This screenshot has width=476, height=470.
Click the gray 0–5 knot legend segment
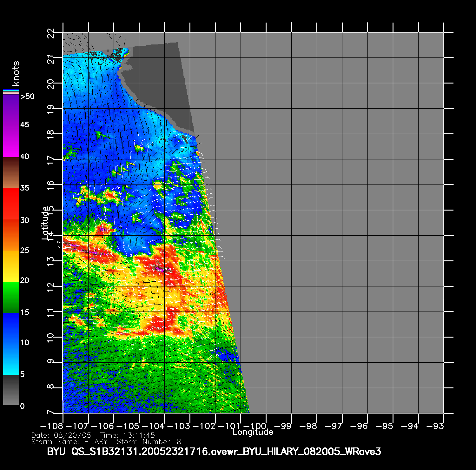coord(11,390)
